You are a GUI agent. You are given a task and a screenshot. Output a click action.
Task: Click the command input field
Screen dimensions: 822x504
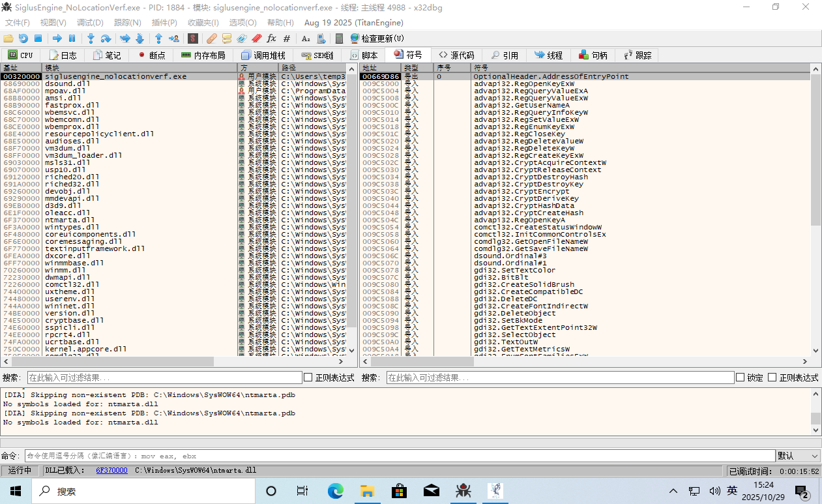(x=399, y=456)
